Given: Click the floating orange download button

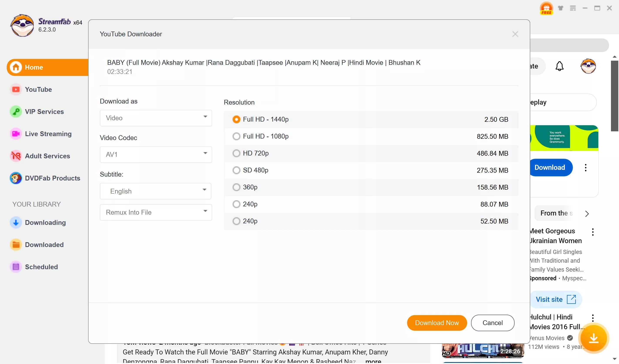Looking at the screenshot, I should 594,338.
